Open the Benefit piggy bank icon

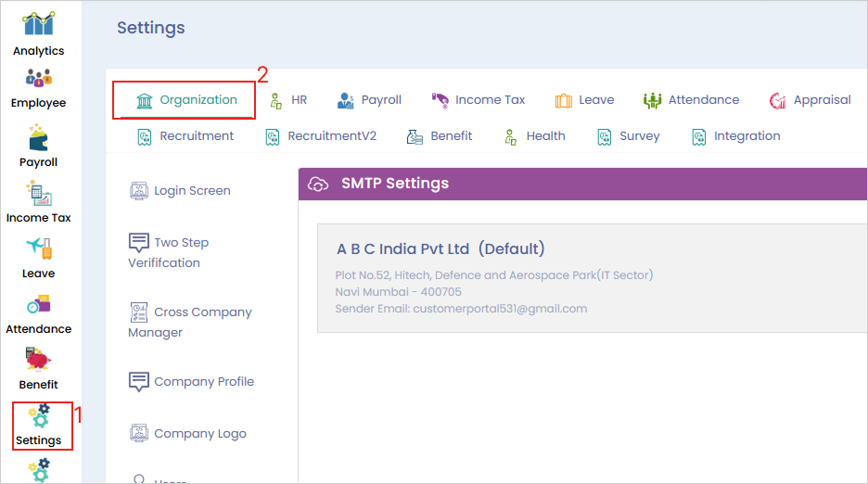(39, 362)
